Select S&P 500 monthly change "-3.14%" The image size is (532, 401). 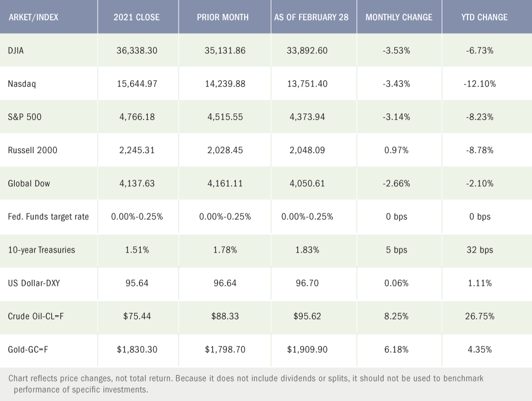396,117
